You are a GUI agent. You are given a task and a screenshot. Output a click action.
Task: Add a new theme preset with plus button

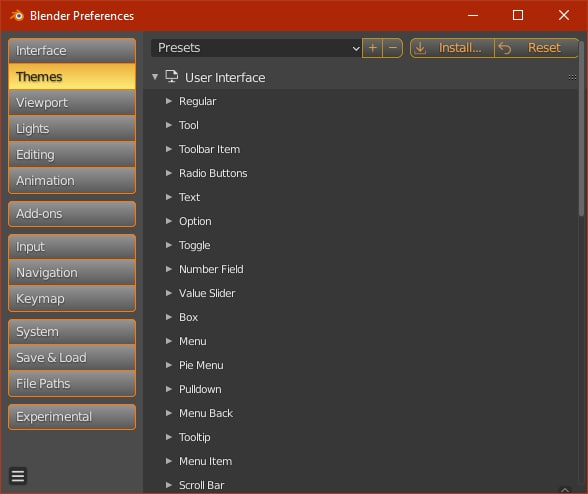pyautogui.click(x=372, y=48)
